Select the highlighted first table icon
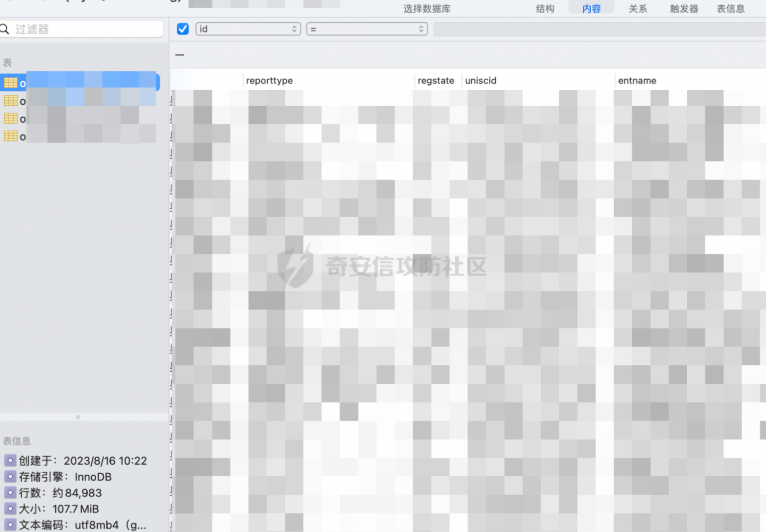Viewport: 766px width, 532px height. pyautogui.click(x=11, y=83)
